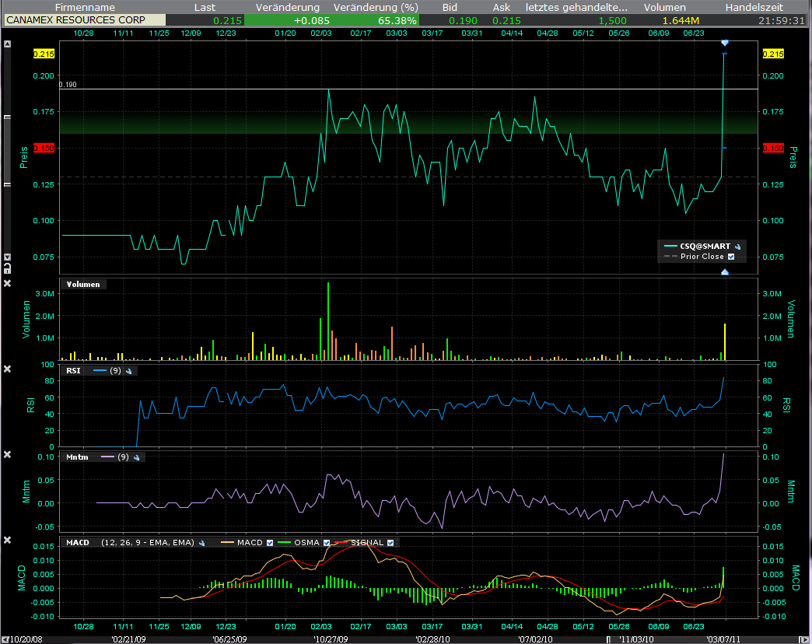Click the Veränderung (%) column header
812x644 pixels.
click(376, 7)
